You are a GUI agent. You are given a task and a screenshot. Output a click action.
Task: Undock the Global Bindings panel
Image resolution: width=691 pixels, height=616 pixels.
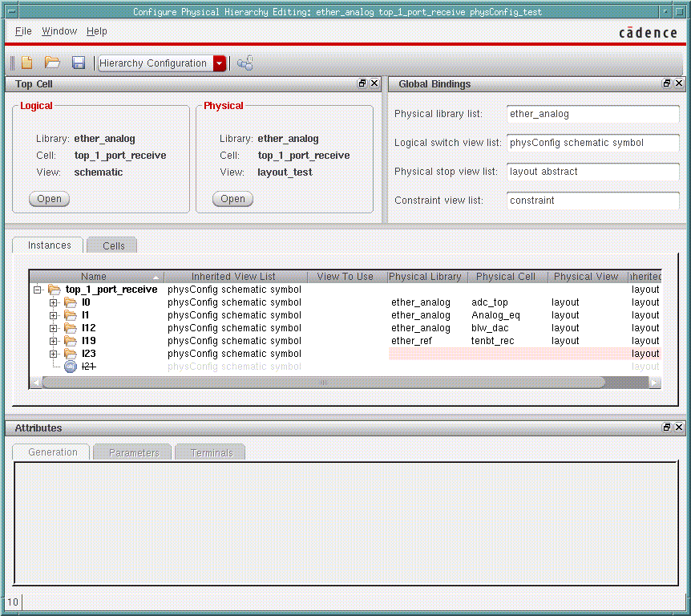[x=667, y=83]
